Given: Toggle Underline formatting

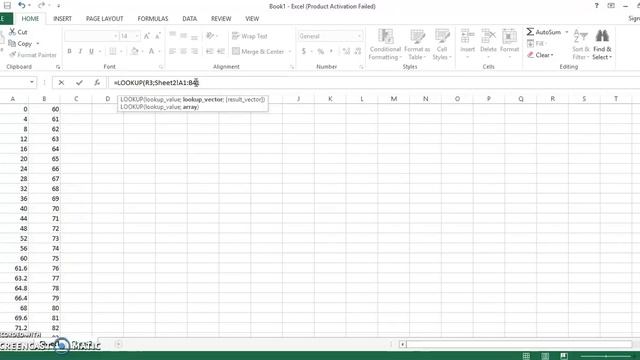Looking at the screenshot, I should click(x=91, y=51).
